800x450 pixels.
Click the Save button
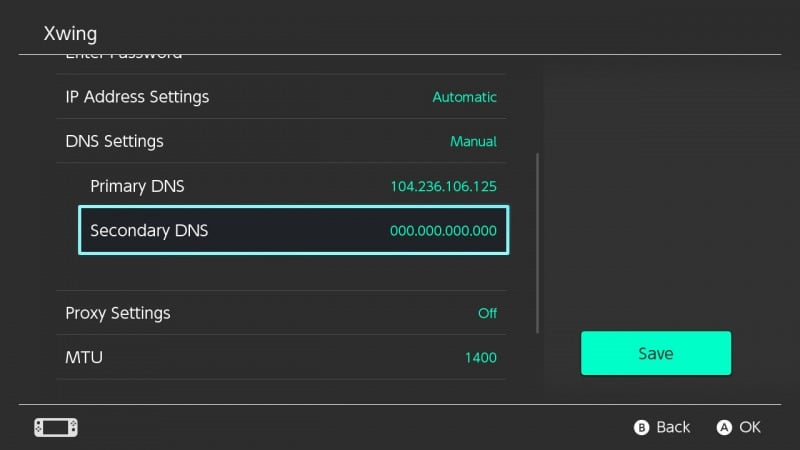[656, 353]
